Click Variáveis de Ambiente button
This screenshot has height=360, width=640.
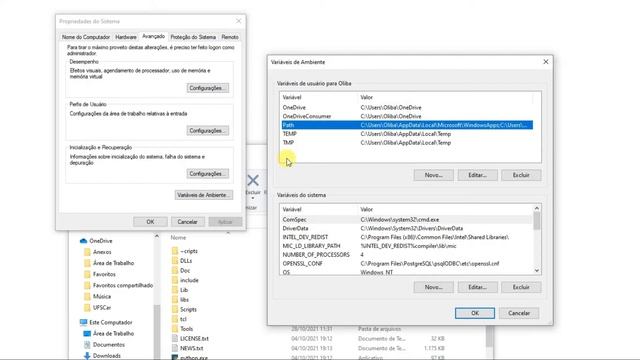[x=204, y=195]
